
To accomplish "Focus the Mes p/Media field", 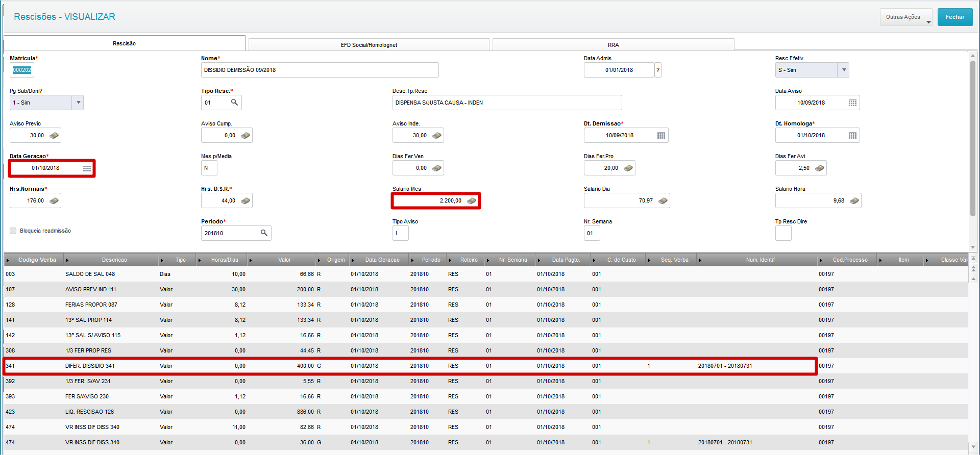I will click(x=209, y=168).
